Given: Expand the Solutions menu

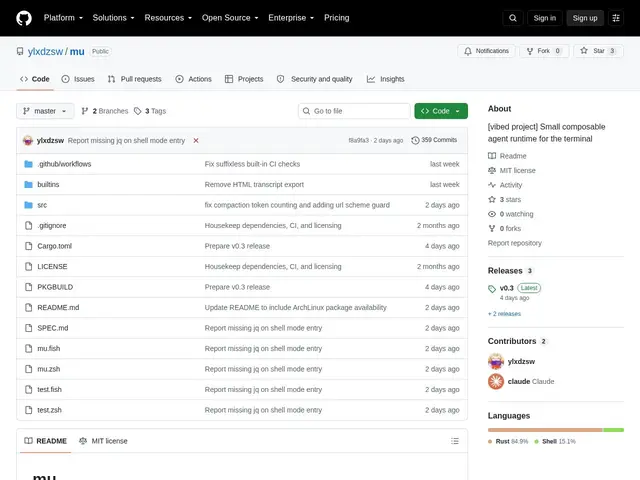Looking at the screenshot, I should pyautogui.click(x=113, y=18).
